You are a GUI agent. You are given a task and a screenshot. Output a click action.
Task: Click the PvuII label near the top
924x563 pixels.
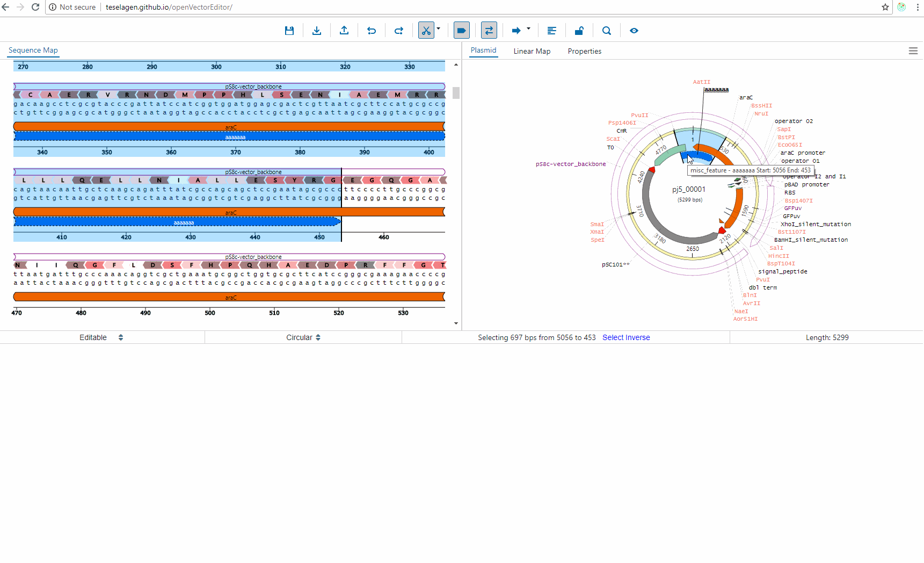coord(639,116)
